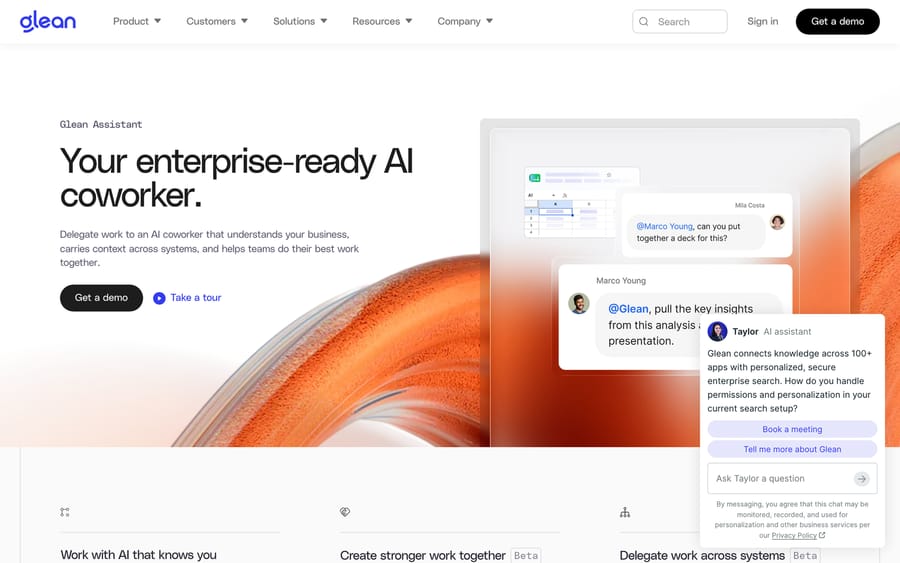Screen dimensions: 900x563
Task: Click the @Marco Young mention
Action: click(x=664, y=226)
